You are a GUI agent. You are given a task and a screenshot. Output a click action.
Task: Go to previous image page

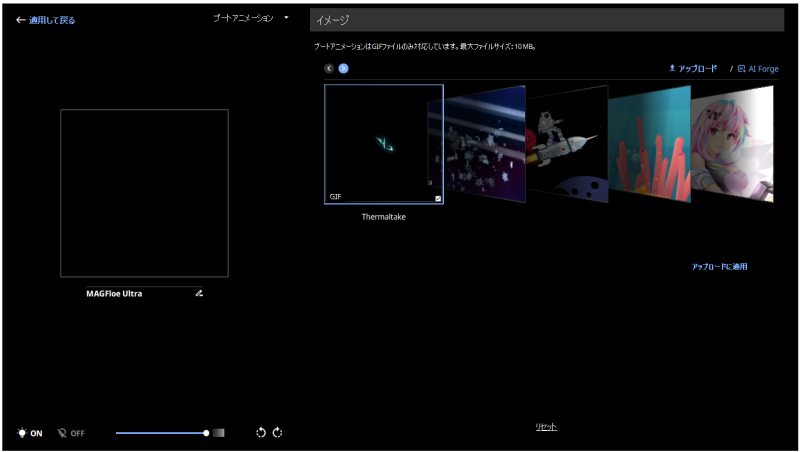tap(329, 68)
